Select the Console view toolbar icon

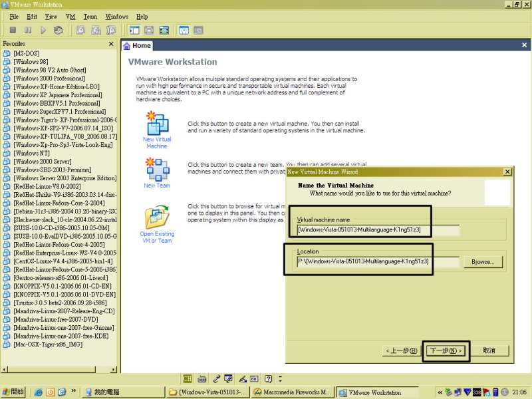[198, 30]
